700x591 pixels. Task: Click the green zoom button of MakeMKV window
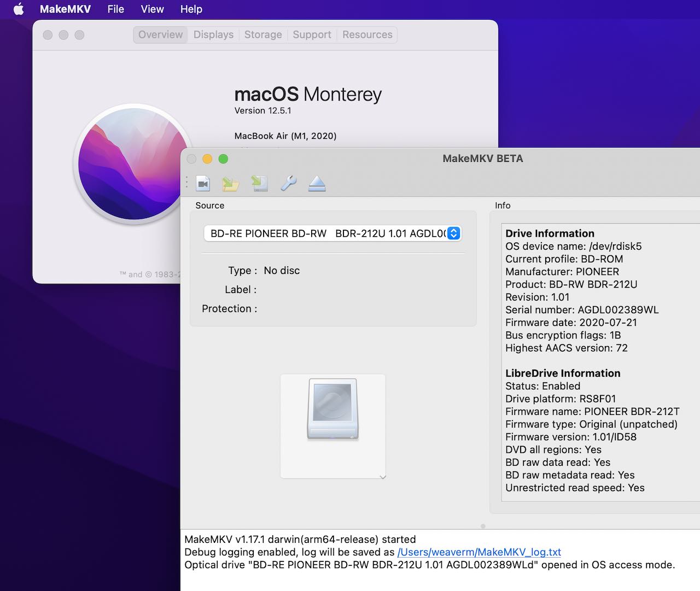pyautogui.click(x=223, y=159)
